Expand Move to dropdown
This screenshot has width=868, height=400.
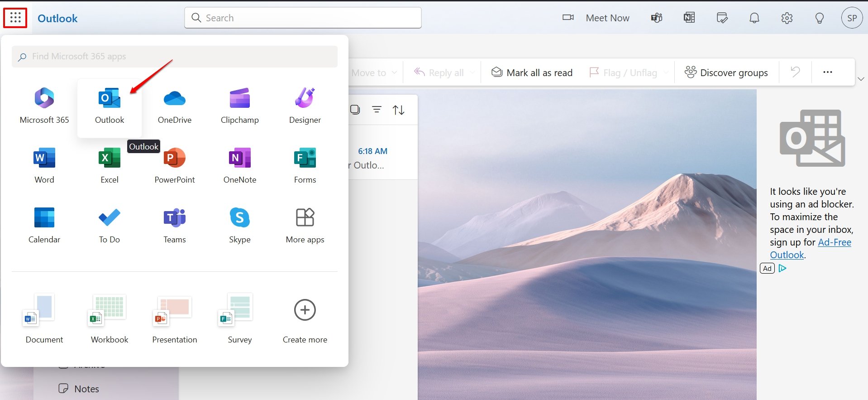point(394,72)
